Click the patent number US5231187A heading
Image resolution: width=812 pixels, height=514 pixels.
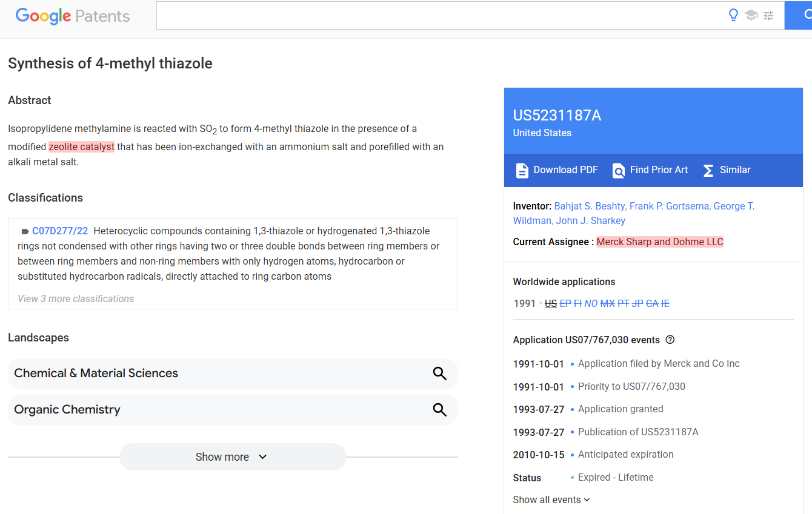(x=557, y=116)
